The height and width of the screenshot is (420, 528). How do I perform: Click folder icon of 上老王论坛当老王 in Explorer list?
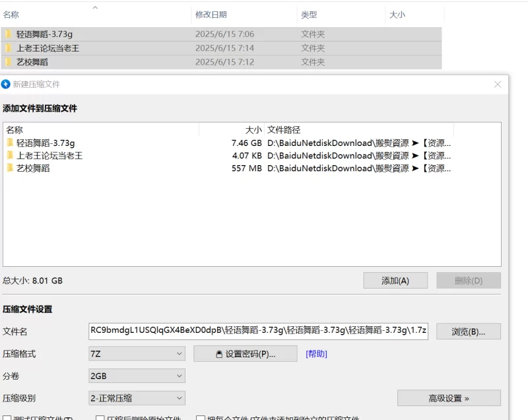tap(9, 48)
